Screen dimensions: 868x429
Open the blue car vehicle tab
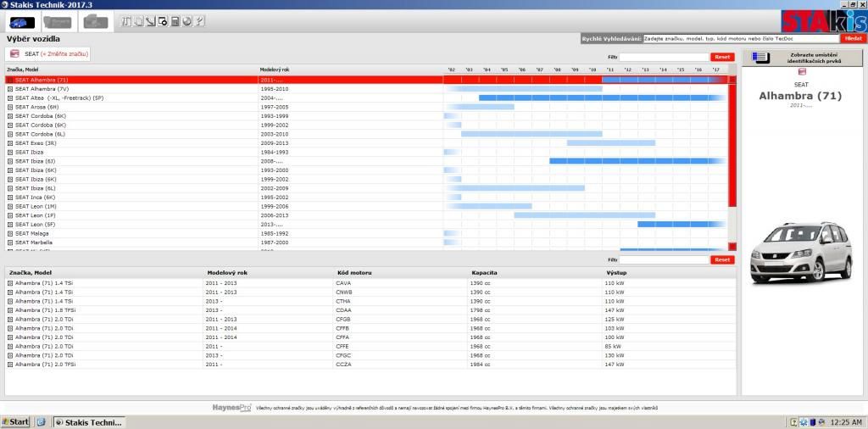coord(20,21)
